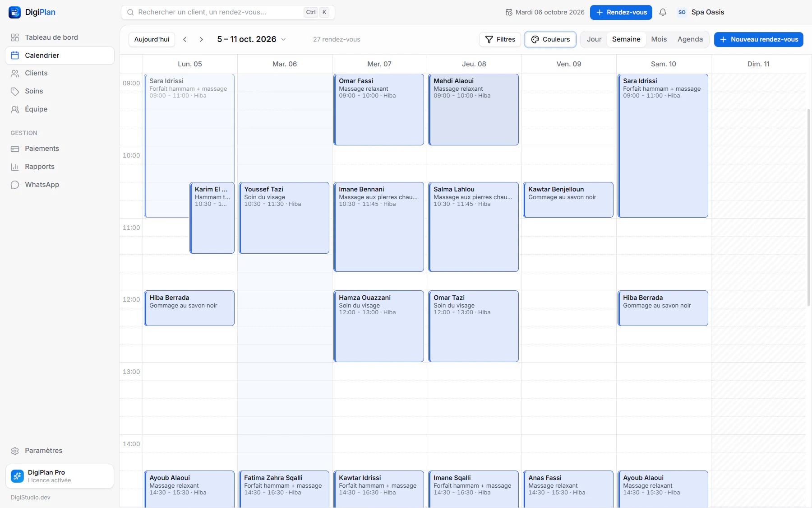Open Ayoub Alaoui's Monday 14:30 appointment
Image resolution: width=812 pixels, height=508 pixels.
pos(189,489)
